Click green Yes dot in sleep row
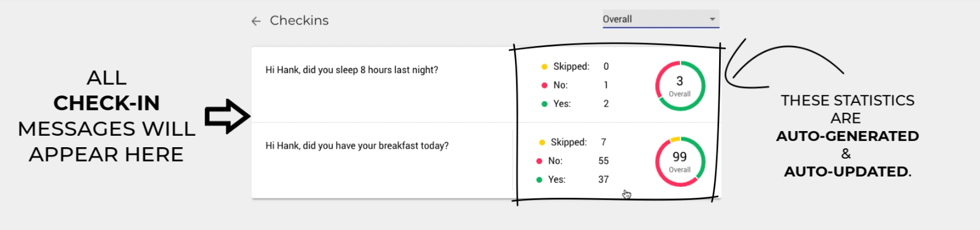This screenshot has width=980, height=230. tap(544, 104)
